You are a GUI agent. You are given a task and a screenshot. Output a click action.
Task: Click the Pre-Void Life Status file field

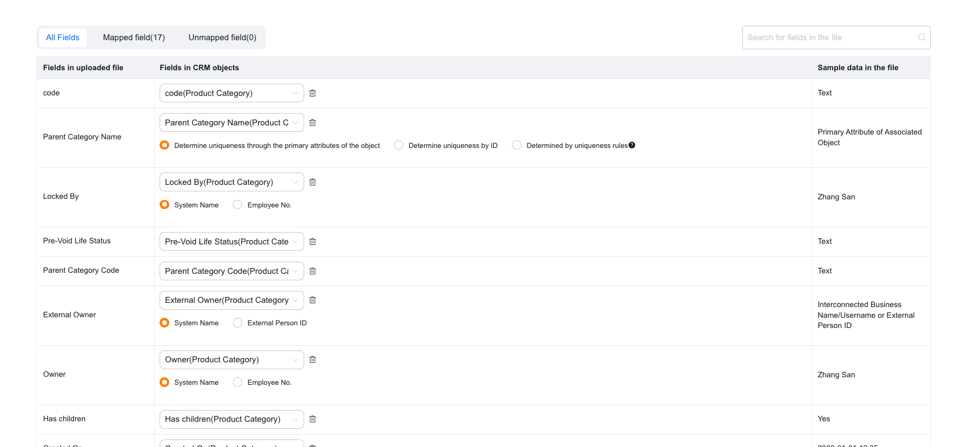click(77, 241)
